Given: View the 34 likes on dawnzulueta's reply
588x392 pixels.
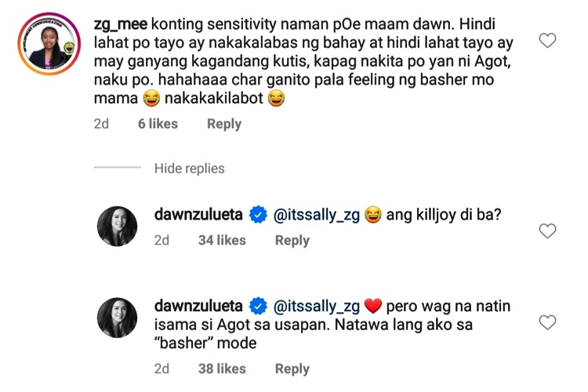Looking at the screenshot, I should (222, 241).
